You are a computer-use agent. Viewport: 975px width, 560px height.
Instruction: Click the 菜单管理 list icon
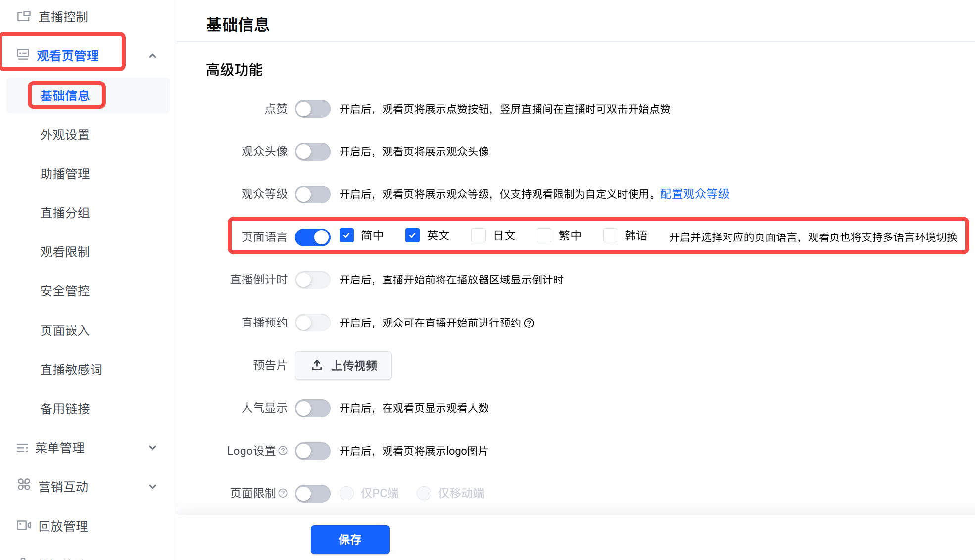point(22,448)
